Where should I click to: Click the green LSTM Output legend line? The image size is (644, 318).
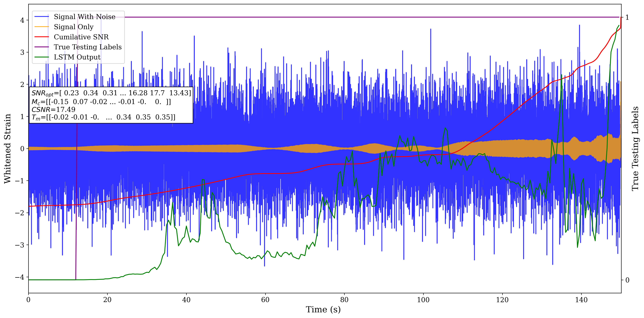point(42,57)
